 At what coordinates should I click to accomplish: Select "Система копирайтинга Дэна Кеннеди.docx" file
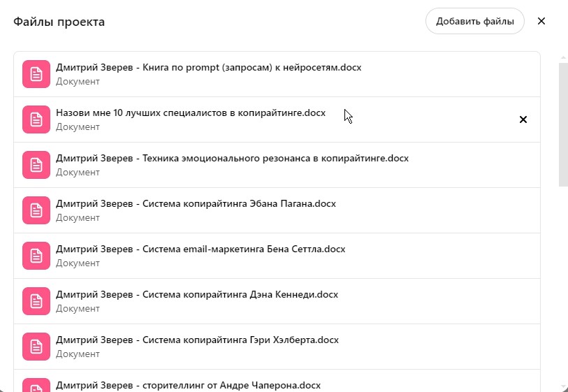click(197, 295)
